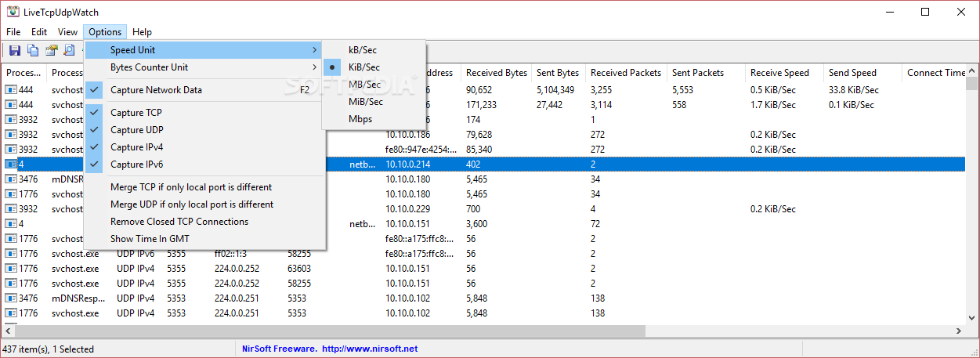Click the horizontal scrollbar thumb
The width and height of the screenshot is (980, 358).
[330, 332]
